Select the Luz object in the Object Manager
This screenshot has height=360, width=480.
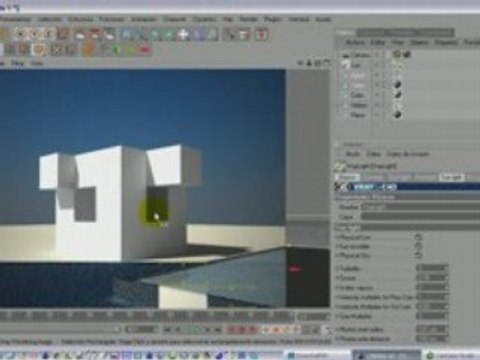(356, 65)
